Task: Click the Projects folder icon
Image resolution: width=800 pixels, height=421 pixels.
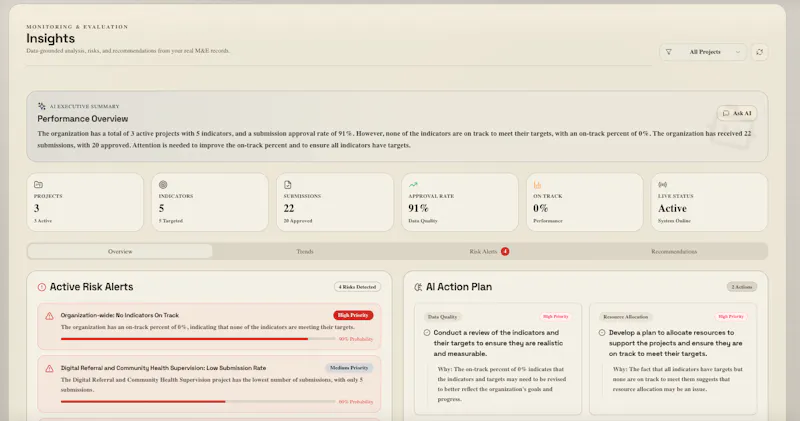Action: (x=38, y=185)
